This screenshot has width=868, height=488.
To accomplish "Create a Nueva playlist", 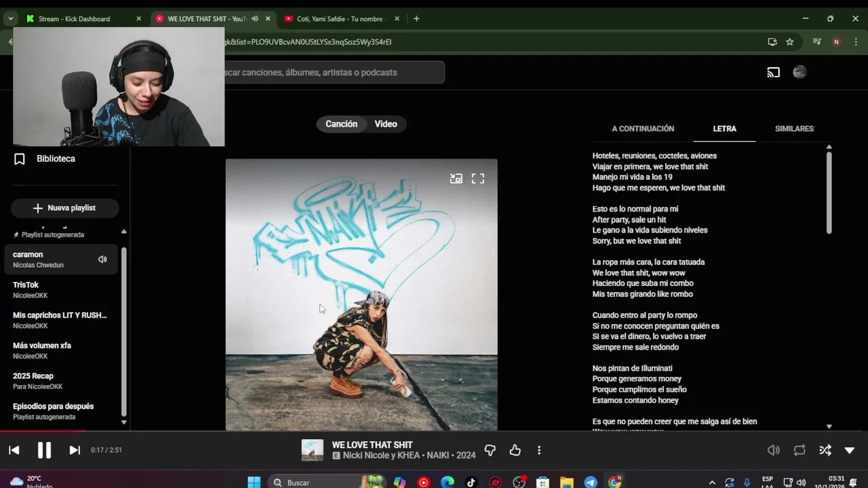I will (x=65, y=208).
